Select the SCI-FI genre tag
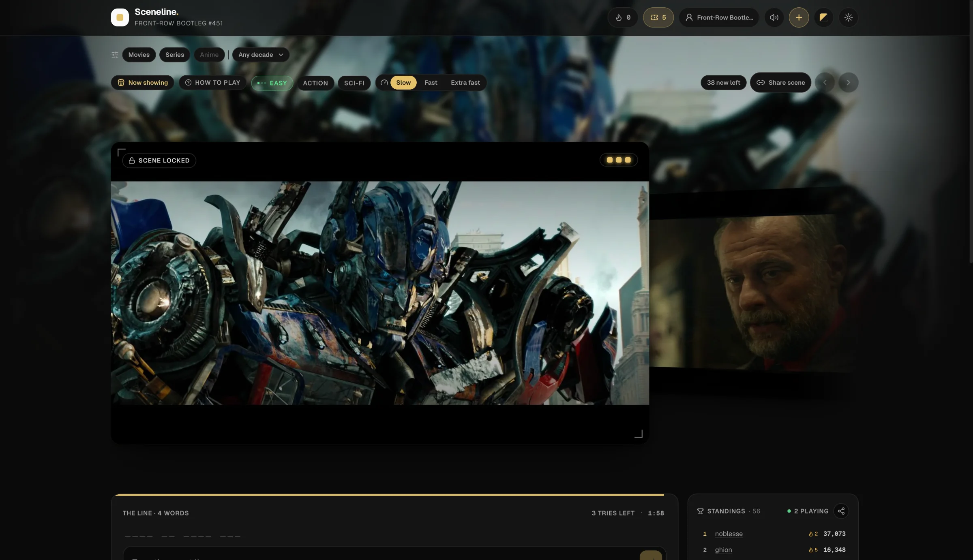The width and height of the screenshot is (973, 560). [x=354, y=83]
